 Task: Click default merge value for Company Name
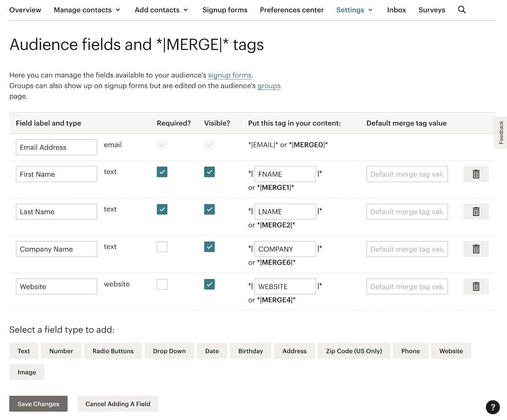tap(407, 249)
